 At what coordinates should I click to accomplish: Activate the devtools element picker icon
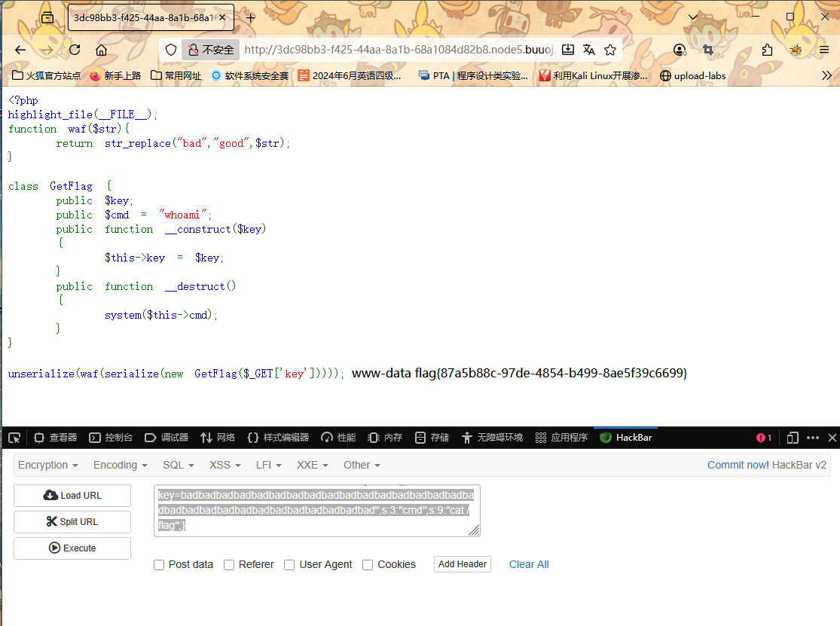pyautogui.click(x=14, y=438)
